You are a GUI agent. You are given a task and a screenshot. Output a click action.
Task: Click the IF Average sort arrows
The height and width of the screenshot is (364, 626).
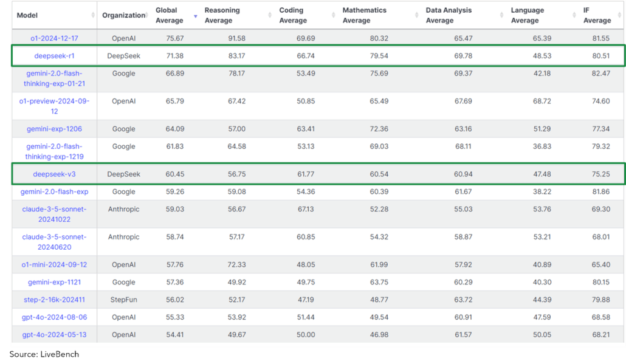click(619, 15)
